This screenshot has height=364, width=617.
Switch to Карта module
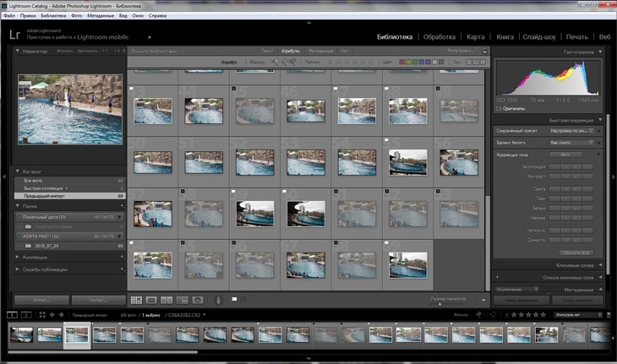pyautogui.click(x=475, y=37)
